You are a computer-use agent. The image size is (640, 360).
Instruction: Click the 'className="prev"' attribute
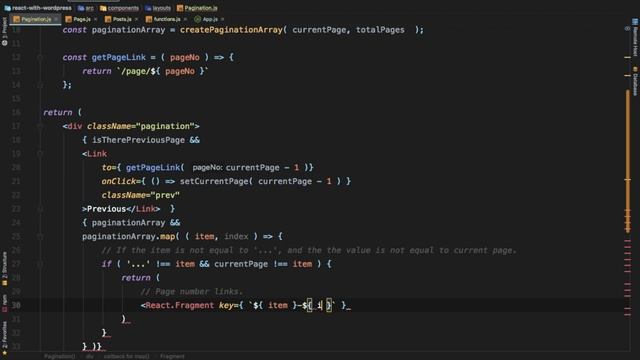point(140,195)
